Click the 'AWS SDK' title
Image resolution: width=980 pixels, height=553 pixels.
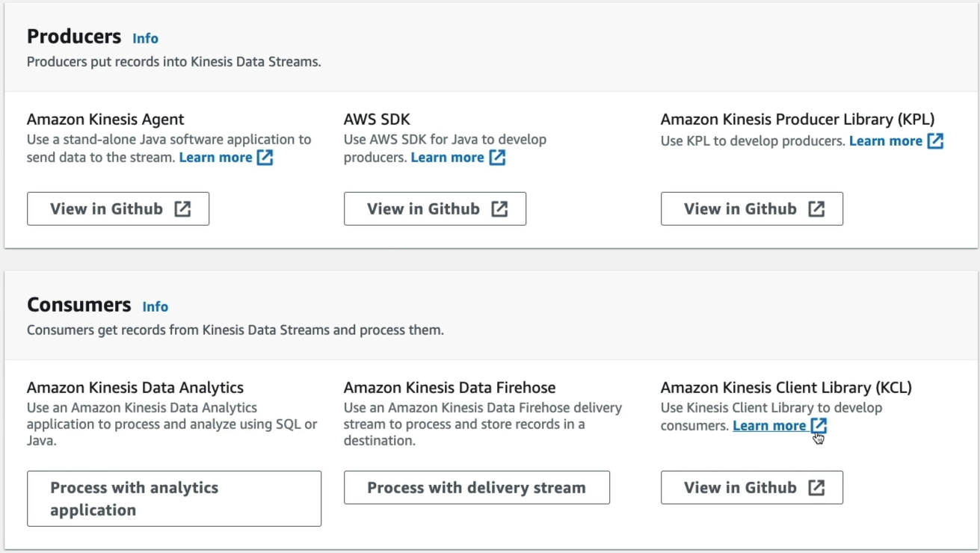pyautogui.click(x=377, y=120)
